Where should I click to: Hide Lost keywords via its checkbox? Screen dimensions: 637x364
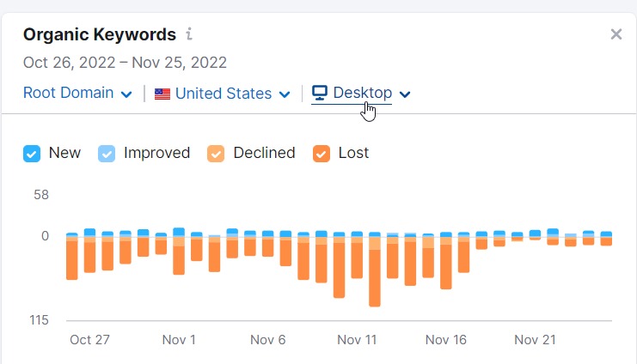click(x=322, y=154)
